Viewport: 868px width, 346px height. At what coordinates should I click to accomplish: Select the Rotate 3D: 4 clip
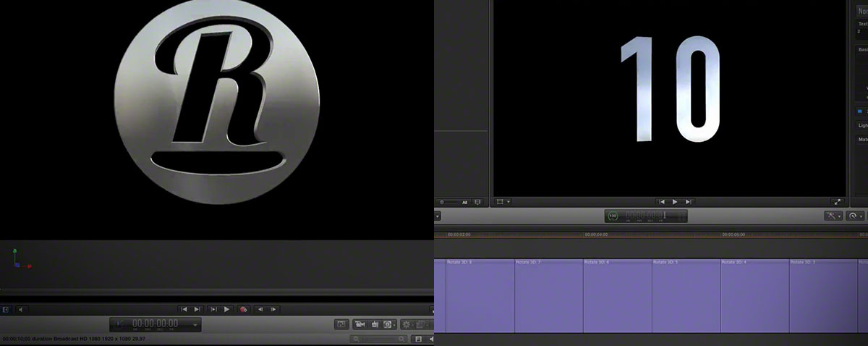755,295
